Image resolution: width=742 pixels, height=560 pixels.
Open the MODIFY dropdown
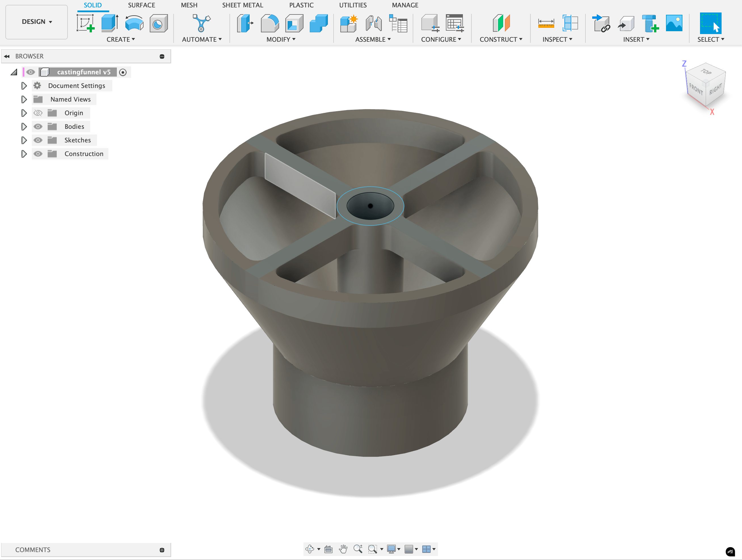click(281, 39)
